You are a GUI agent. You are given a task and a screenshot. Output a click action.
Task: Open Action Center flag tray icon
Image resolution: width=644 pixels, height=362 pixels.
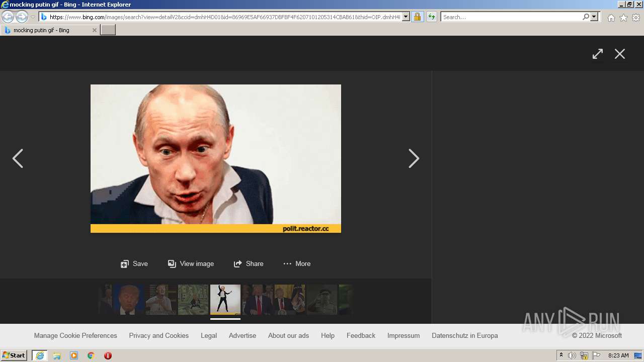tap(596, 355)
